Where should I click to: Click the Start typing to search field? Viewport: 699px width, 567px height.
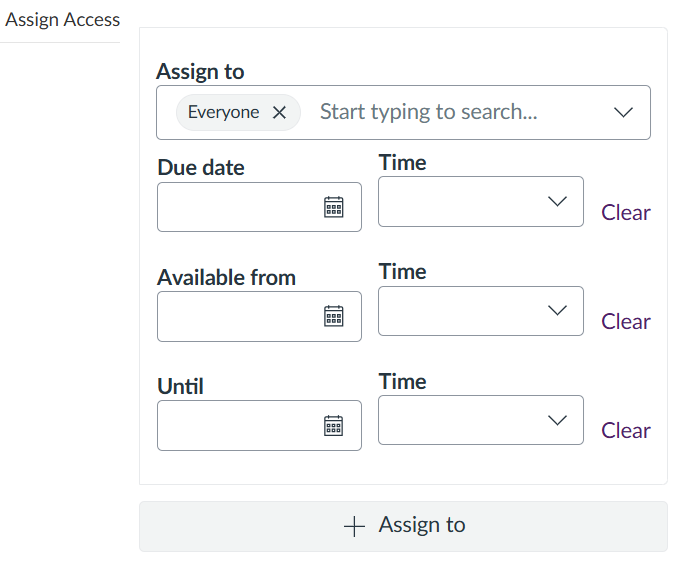(x=455, y=112)
